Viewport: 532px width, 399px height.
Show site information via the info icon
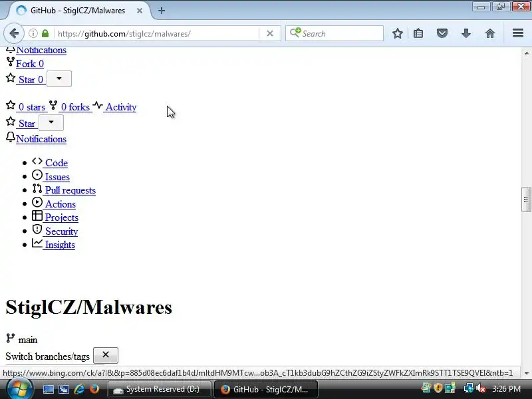[x=33, y=33]
